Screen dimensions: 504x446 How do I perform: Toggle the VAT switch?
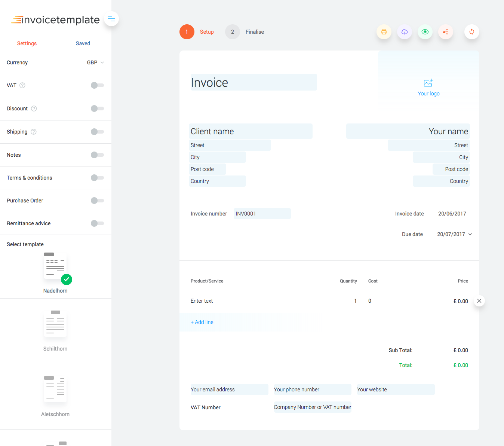(97, 85)
